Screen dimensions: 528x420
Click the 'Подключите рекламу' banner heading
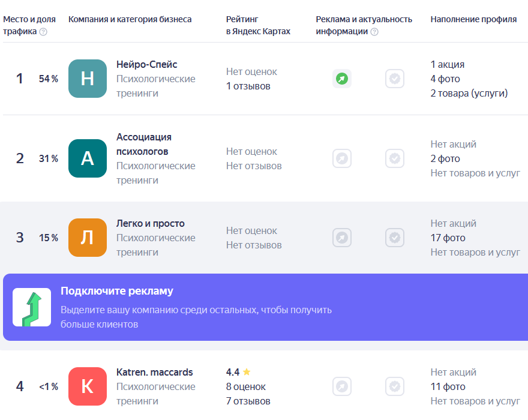pyautogui.click(x=117, y=291)
